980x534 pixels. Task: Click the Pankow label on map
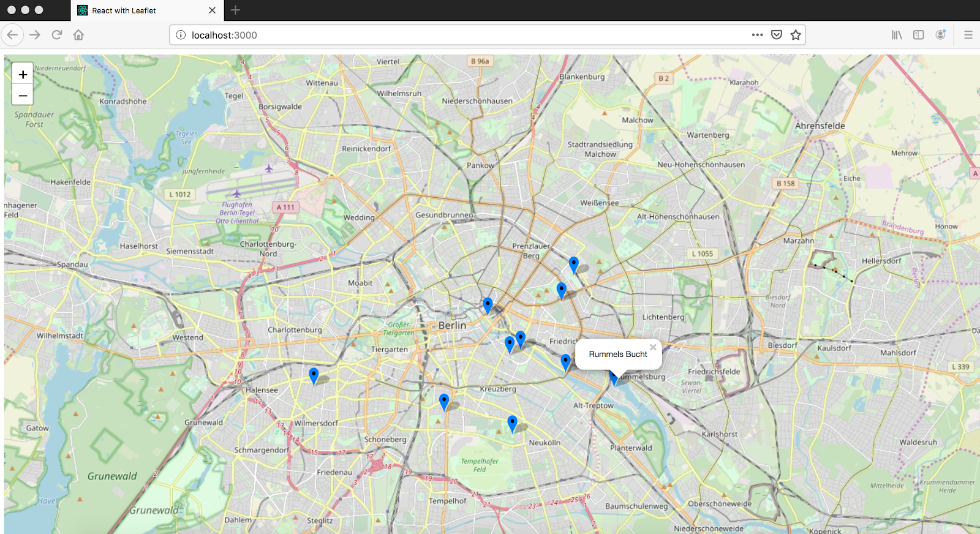480,165
